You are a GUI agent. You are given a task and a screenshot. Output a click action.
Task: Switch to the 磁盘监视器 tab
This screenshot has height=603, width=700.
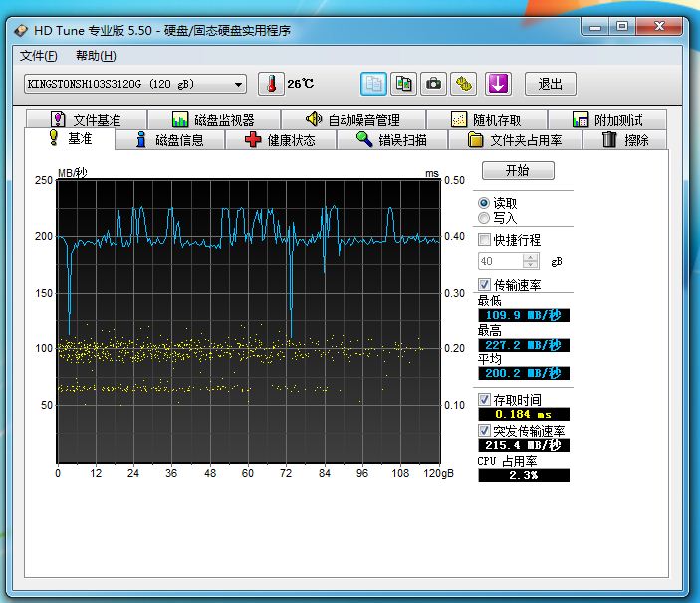[x=214, y=120]
